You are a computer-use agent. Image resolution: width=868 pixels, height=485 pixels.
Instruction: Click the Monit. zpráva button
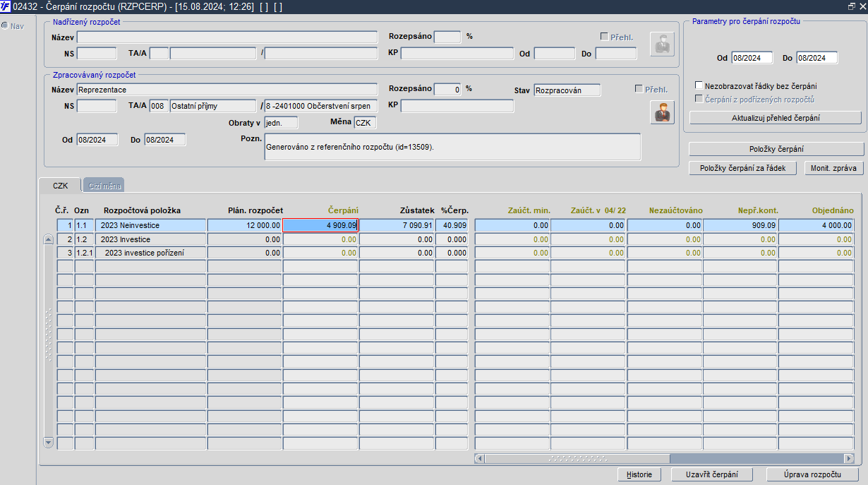click(835, 168)
